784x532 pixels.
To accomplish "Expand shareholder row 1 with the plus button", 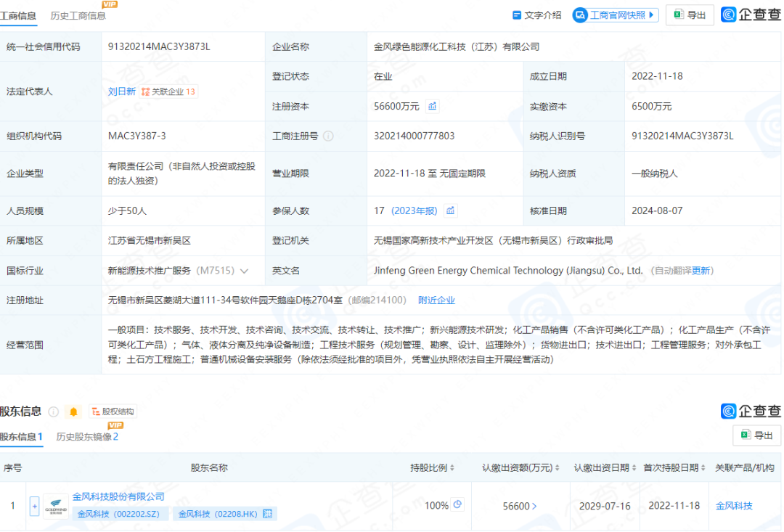I will 35,506.
